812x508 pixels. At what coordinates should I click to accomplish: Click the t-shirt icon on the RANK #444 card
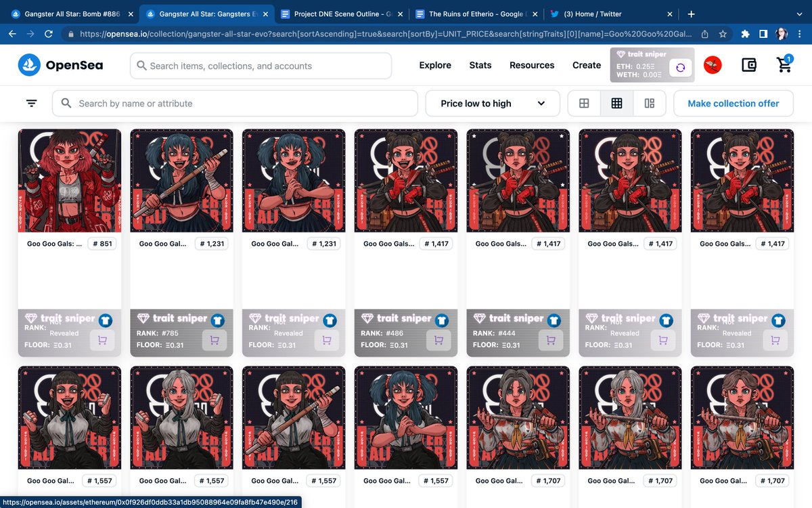(x=554, y=320)
